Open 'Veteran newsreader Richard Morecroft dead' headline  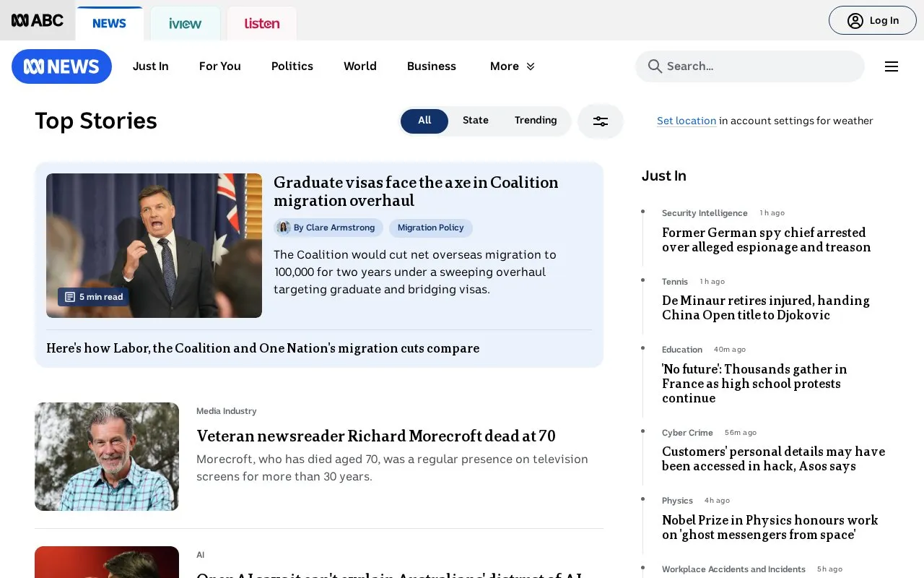tap(376, 436)
